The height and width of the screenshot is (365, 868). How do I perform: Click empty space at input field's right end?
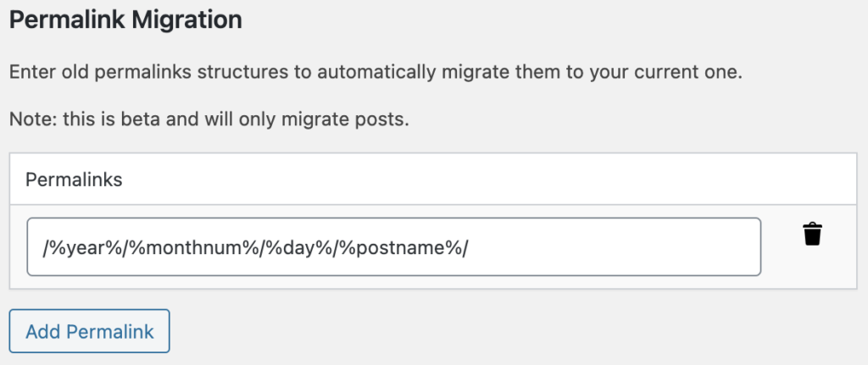point(678,247)
